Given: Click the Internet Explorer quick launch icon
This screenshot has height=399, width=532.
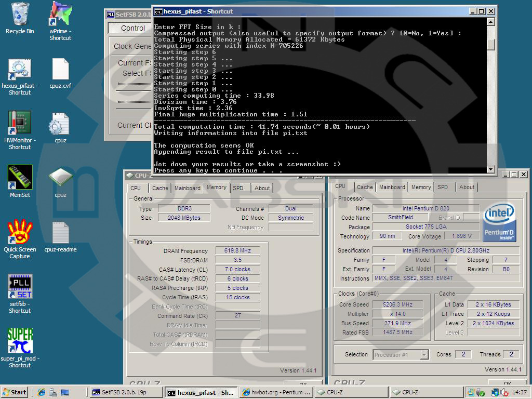Looking at the screenshot, I should click(42, 392).
